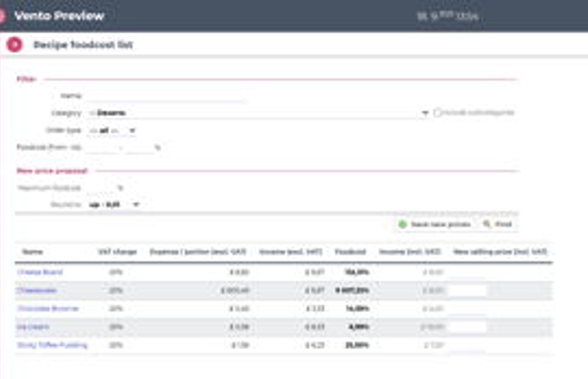
Task: Click the Vento Preview title in header
Action: point(60,16)
